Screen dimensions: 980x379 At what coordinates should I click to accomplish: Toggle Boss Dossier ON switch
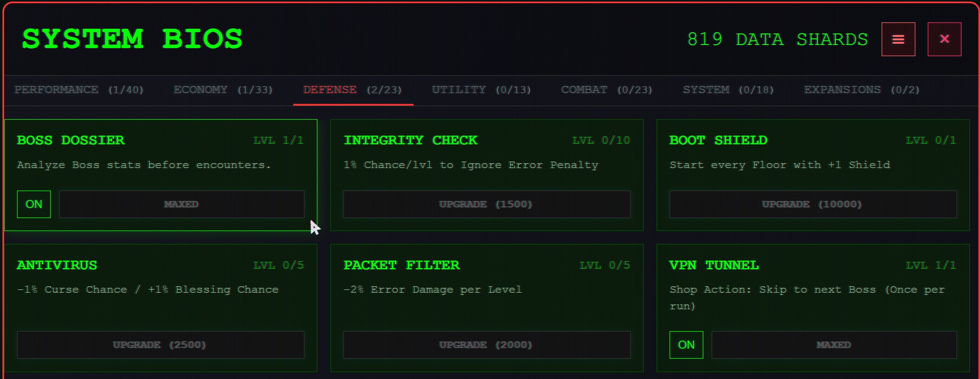click(34, 204)
